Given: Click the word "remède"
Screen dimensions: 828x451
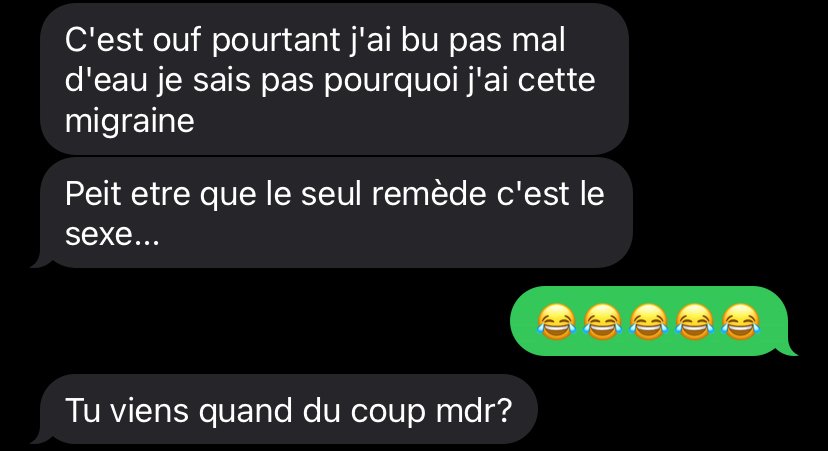Looking at the screenshot, I should point(429,194).
